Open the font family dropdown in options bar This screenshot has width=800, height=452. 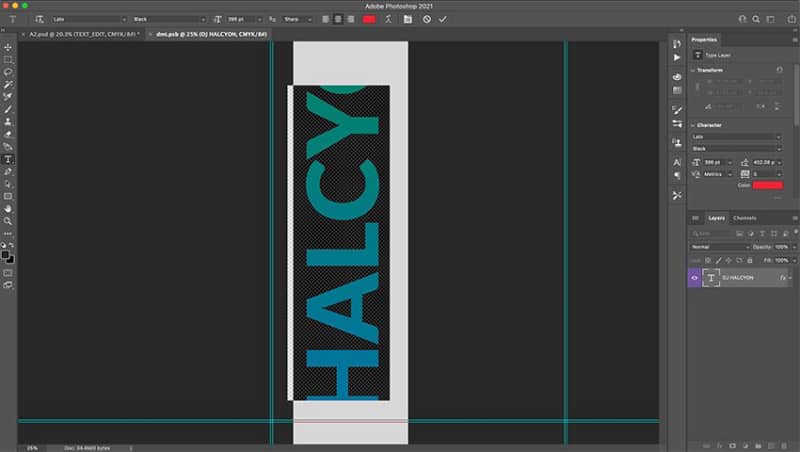point(89,19)
